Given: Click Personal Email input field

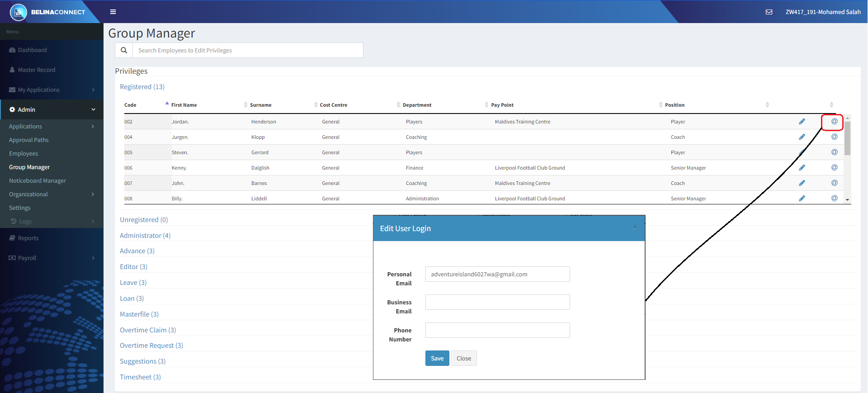Looking at the screenshot, I should (x=497, y=274).
